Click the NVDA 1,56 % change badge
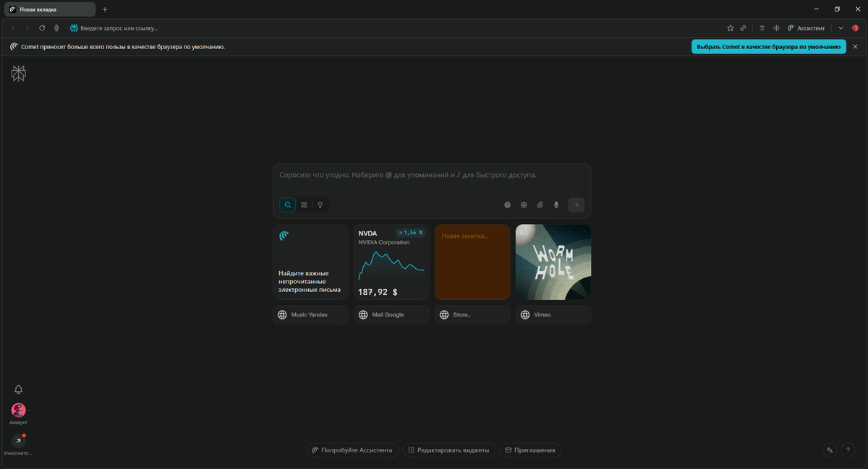This screenshot has height=469, width=868. pos(409,233)
